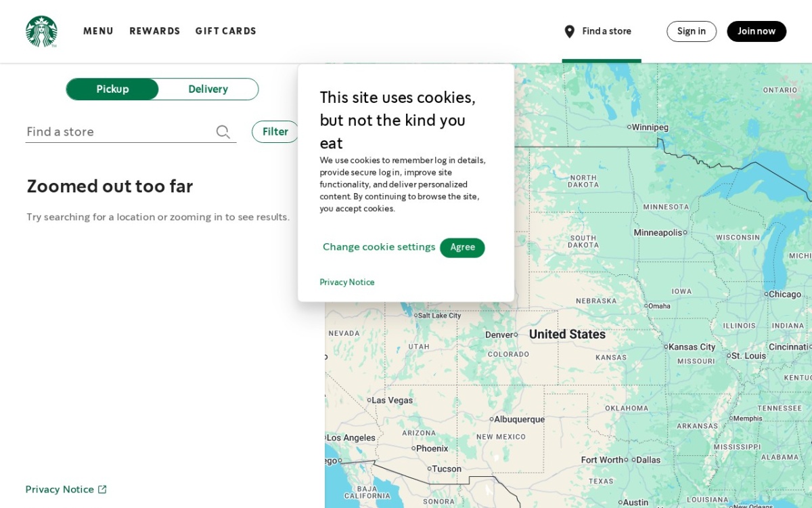Click the search magnifier icon
The image size is (812, 508).
(x=223, y=132)
